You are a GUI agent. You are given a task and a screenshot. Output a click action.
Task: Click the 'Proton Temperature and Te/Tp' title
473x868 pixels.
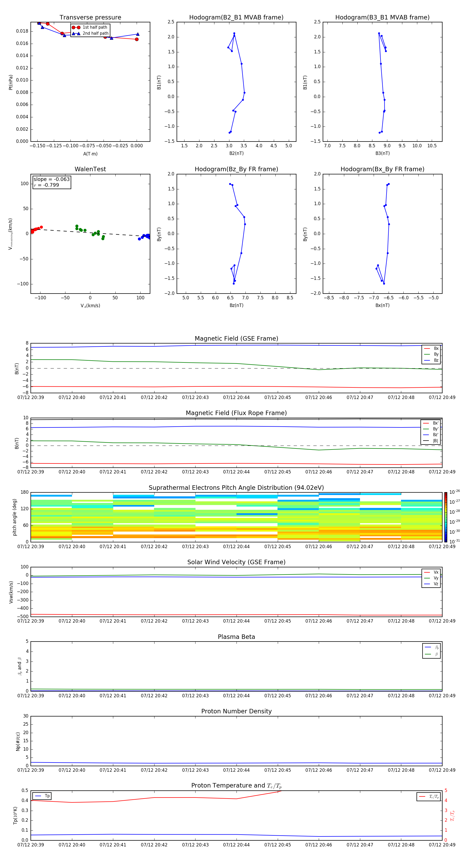coord(236,786)
